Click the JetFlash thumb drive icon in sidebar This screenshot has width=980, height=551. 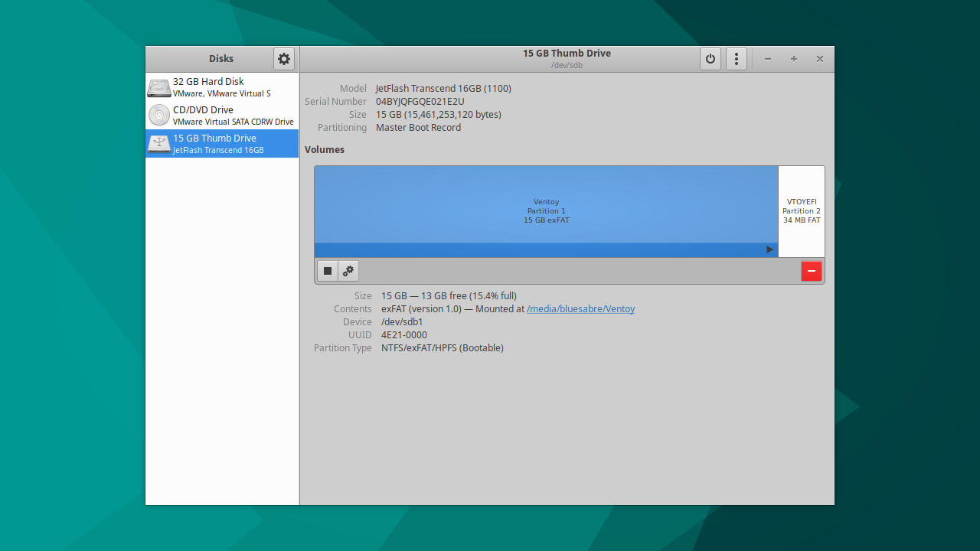pos(159,143)
